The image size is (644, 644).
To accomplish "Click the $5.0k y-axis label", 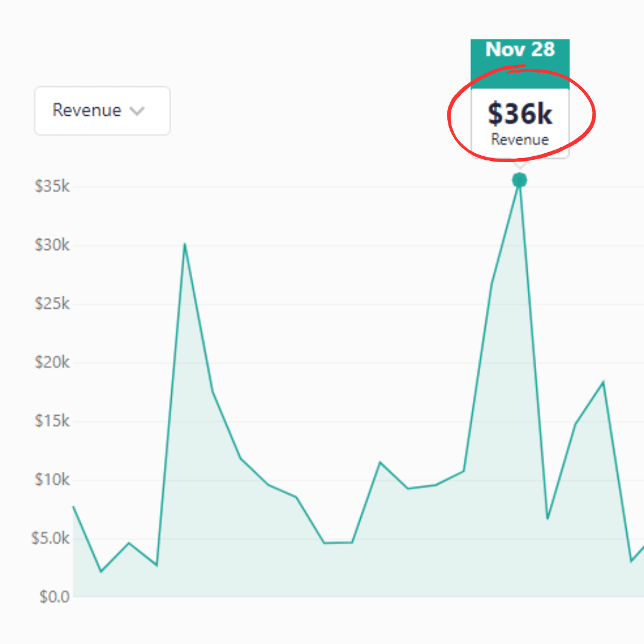I will click(51, 538).
